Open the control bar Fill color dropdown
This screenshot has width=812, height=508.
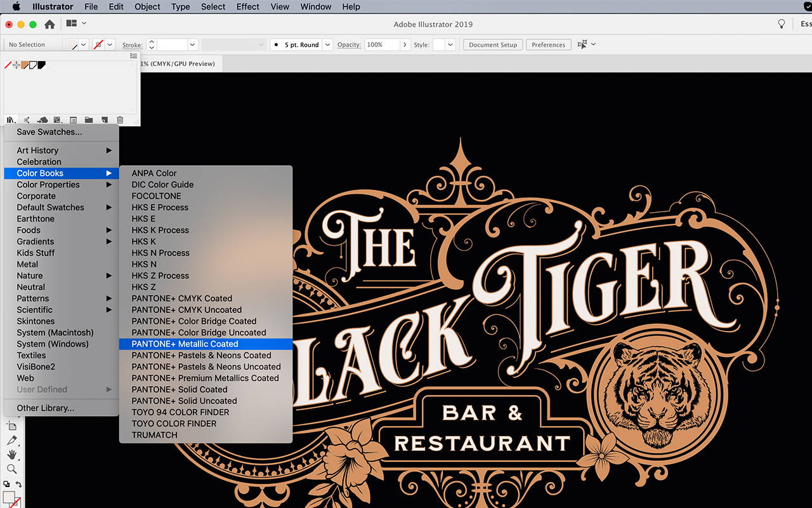[83, 44]
